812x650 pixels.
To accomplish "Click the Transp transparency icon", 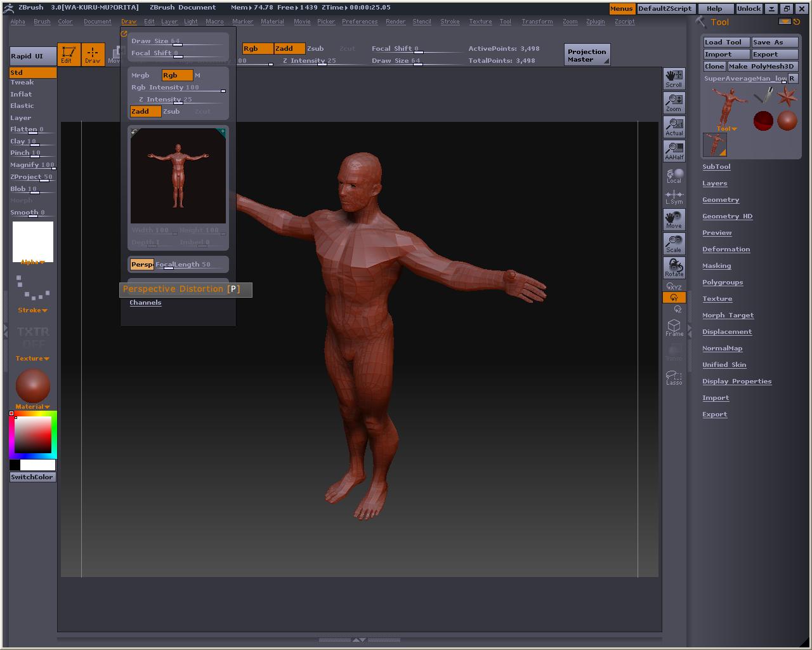I will click(674, 353).
